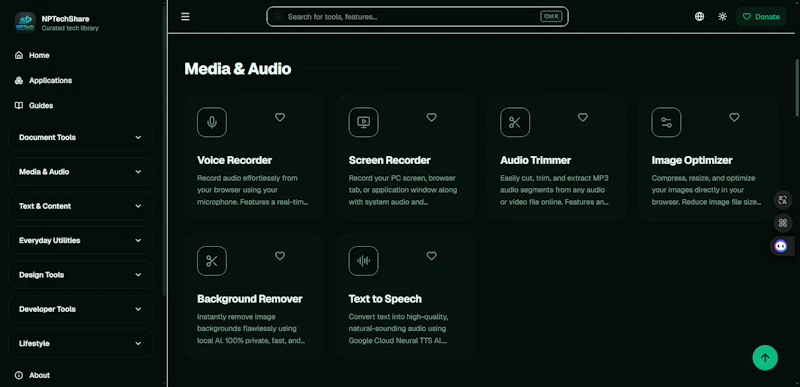Favorite the Image Optimizer with its heart

point(734,117)
